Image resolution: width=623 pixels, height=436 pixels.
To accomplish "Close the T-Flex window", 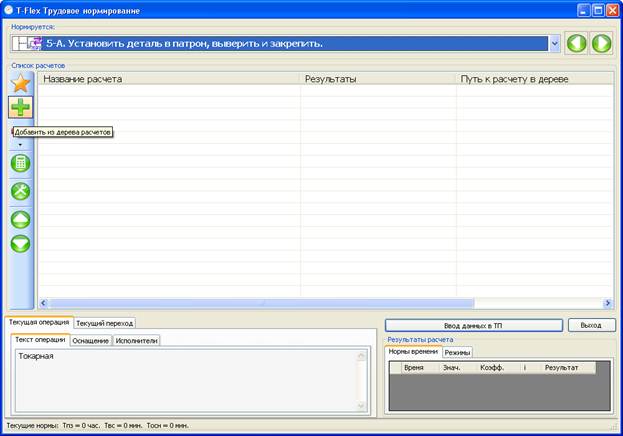I will tap(612, 10).
